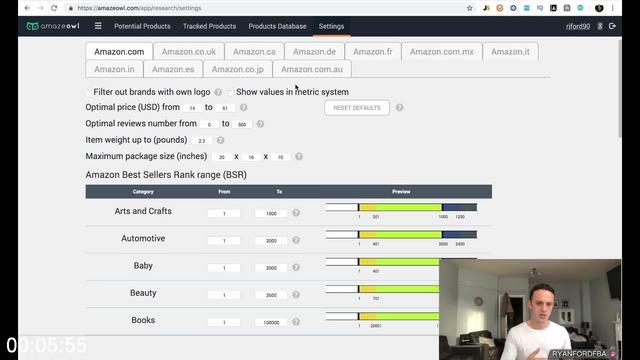640x360 pixels.
Task: Click last package size dimension field
Action: tap(280, 157)
